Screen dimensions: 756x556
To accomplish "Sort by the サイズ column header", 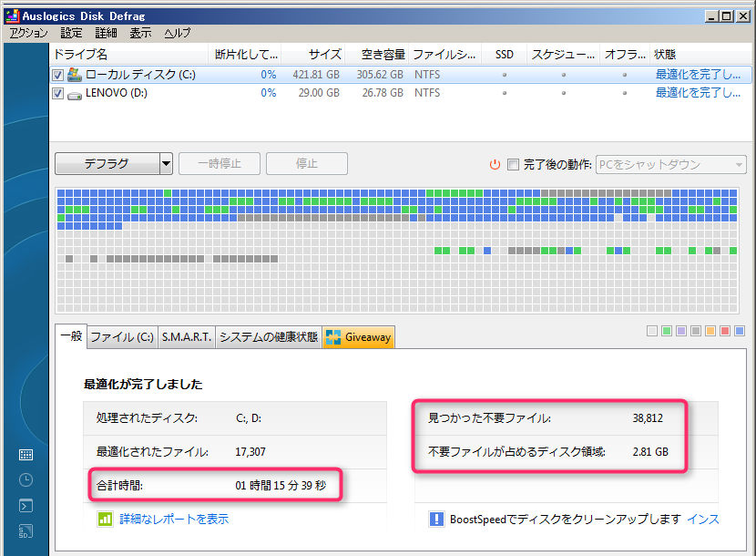I will pos(313,55).
